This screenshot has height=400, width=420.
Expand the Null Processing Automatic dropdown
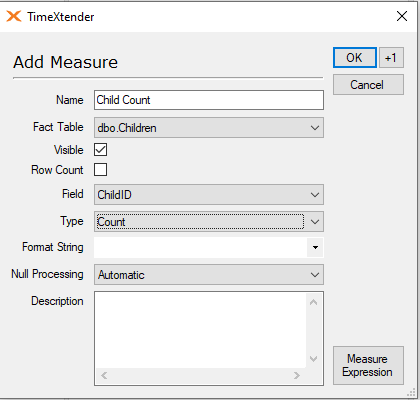point(209,275)
